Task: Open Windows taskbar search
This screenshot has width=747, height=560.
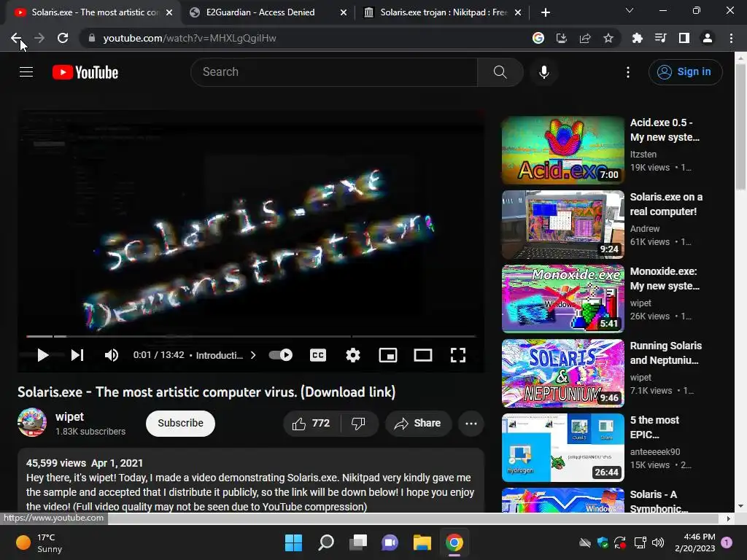Action: pyautogui.click(x=326, y=542)
